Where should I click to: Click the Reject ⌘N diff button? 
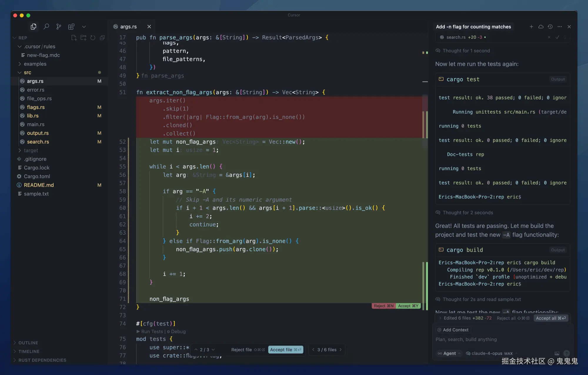coord(383,306)
